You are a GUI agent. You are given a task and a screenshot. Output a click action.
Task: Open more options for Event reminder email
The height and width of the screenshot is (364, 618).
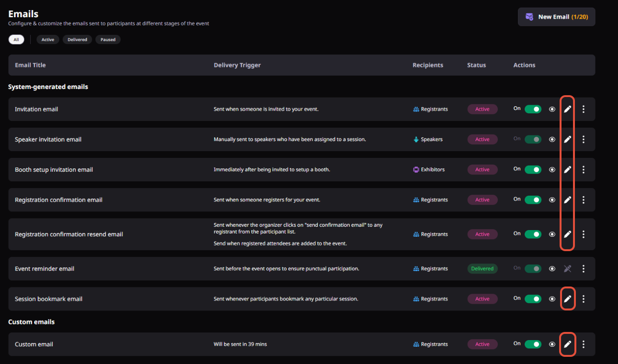583,268
